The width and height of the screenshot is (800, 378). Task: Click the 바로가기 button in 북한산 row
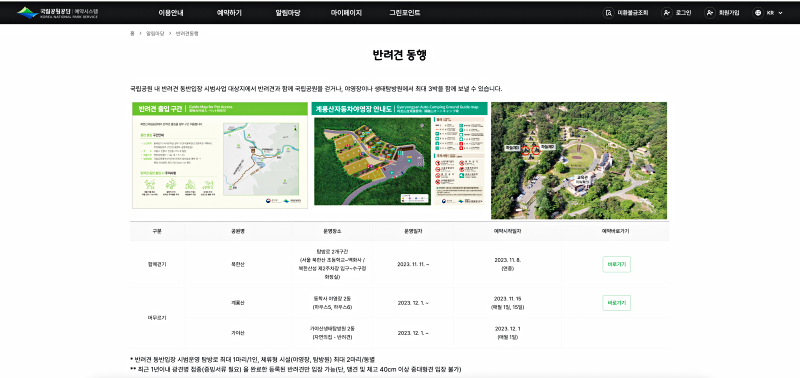click(616, 264)
